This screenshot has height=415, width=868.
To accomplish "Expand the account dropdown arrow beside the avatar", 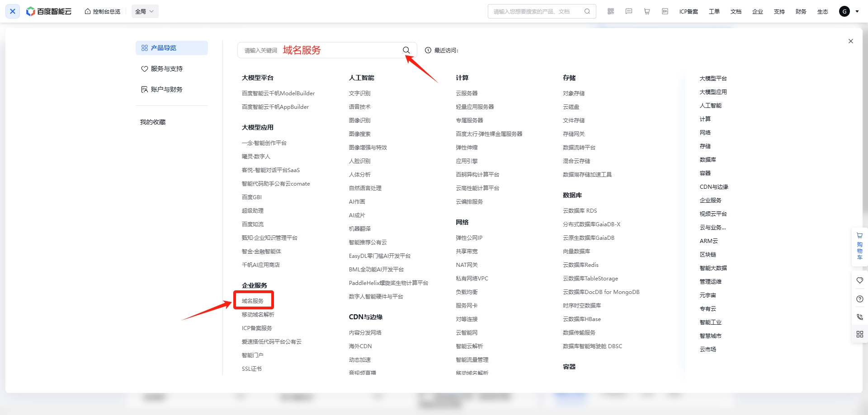I will [857, 12].
